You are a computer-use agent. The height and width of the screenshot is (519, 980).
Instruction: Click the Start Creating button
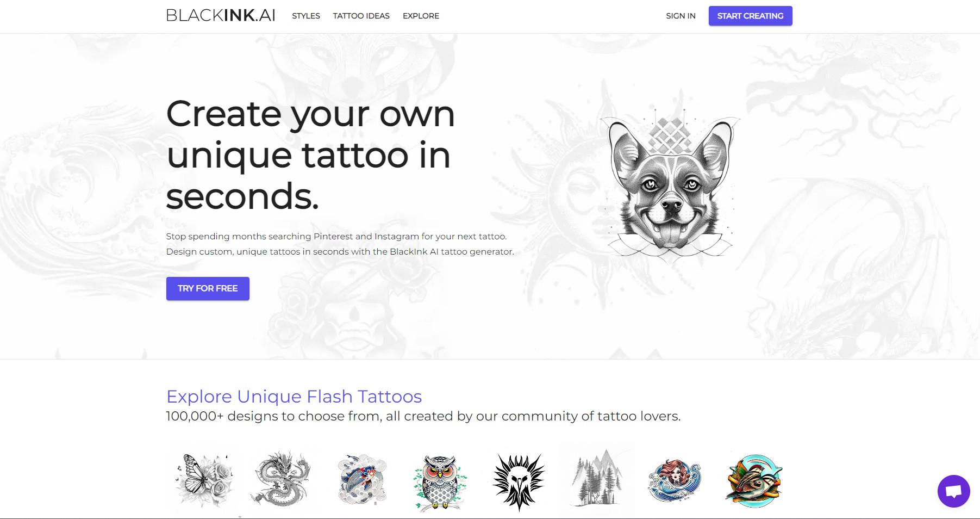click(750, 16)
